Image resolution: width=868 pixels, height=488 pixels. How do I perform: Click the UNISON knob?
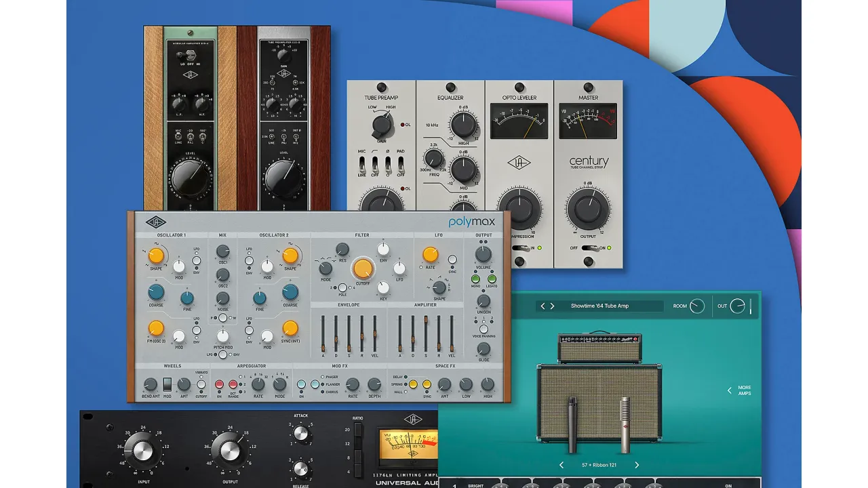tap(483, 301)
